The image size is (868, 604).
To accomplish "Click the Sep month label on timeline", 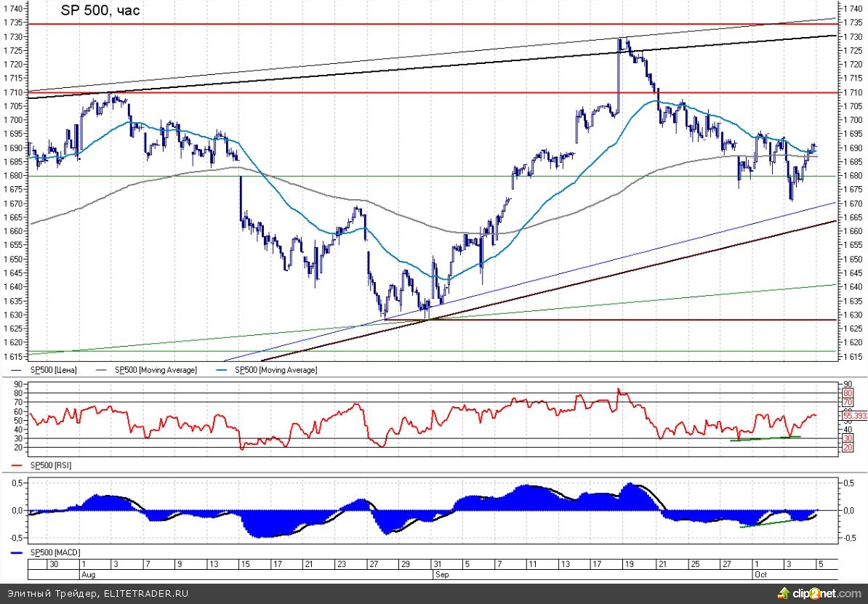I will coord(443,573).
